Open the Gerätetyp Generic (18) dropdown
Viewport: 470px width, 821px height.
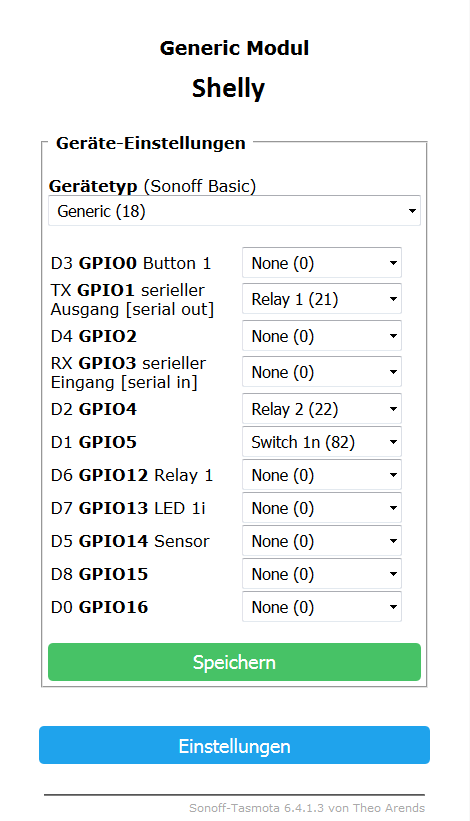(x=234, y=211)
